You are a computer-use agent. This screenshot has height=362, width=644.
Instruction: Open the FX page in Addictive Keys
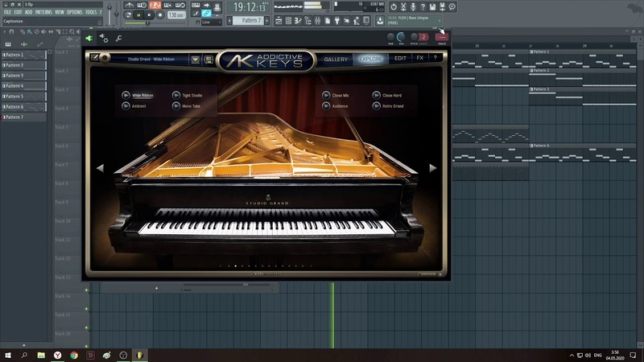point(419,59)
